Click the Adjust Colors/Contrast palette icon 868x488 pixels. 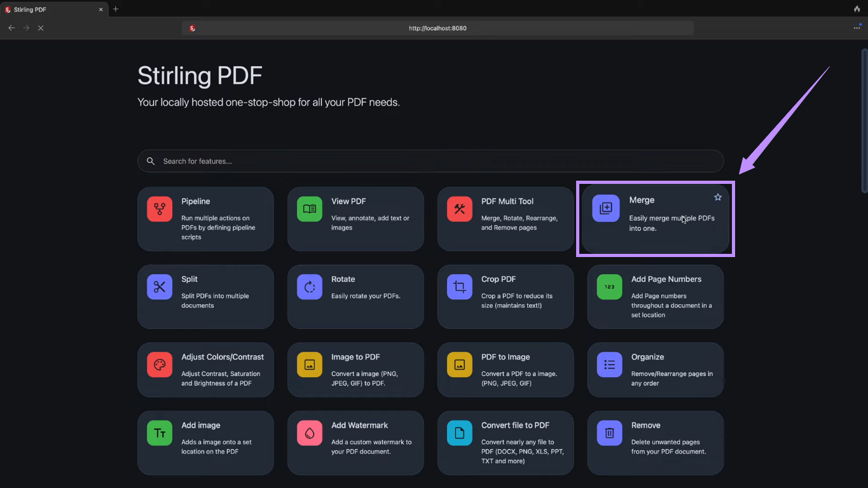point(159,365)
